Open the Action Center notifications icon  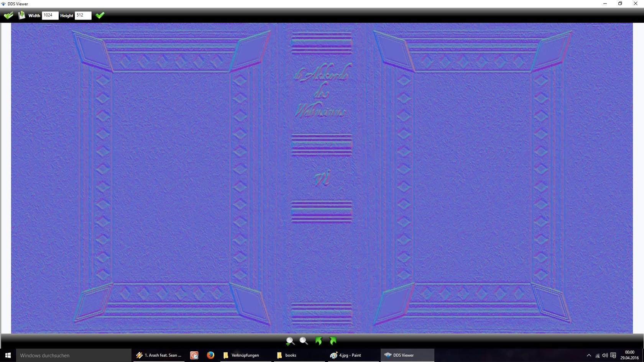point(613,355)
